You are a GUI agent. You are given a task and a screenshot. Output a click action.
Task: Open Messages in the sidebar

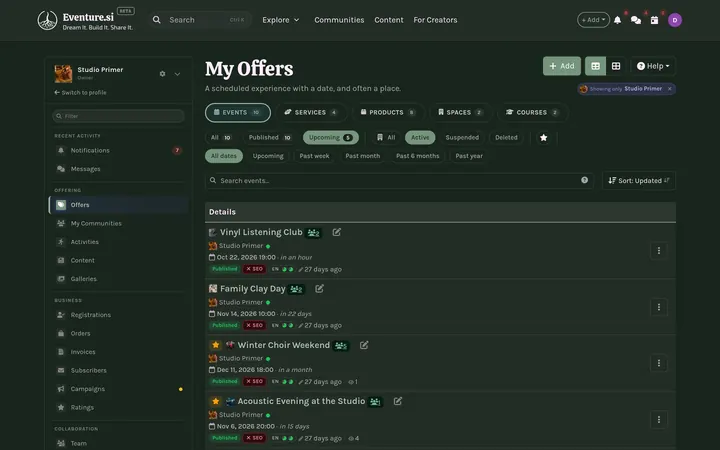pos(118,169)
